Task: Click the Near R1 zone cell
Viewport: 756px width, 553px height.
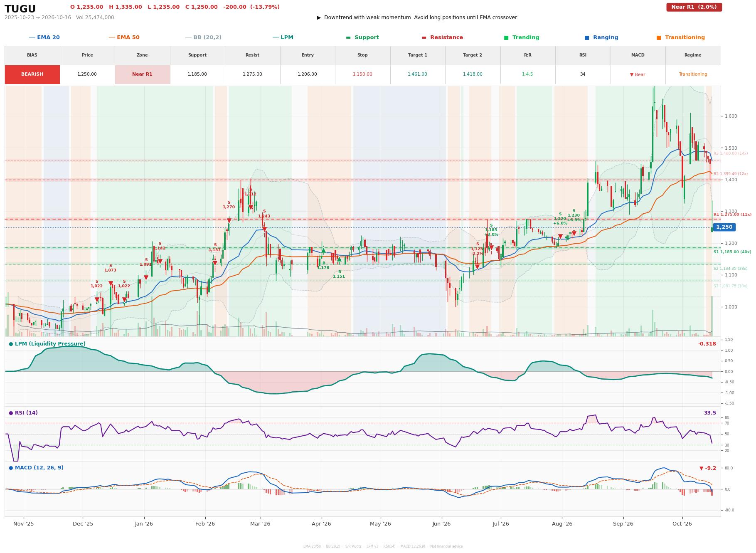Action: pos(142,74)
